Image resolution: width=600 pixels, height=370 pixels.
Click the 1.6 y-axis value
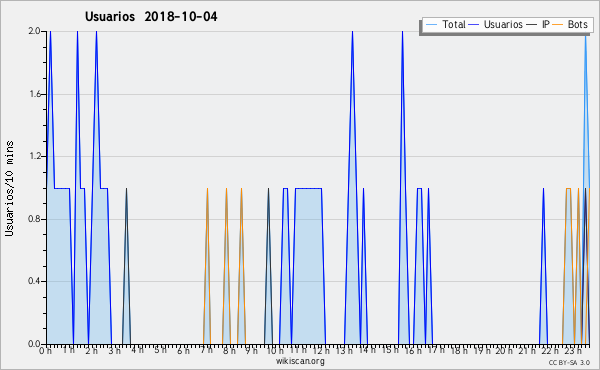[x=34, y=94]
